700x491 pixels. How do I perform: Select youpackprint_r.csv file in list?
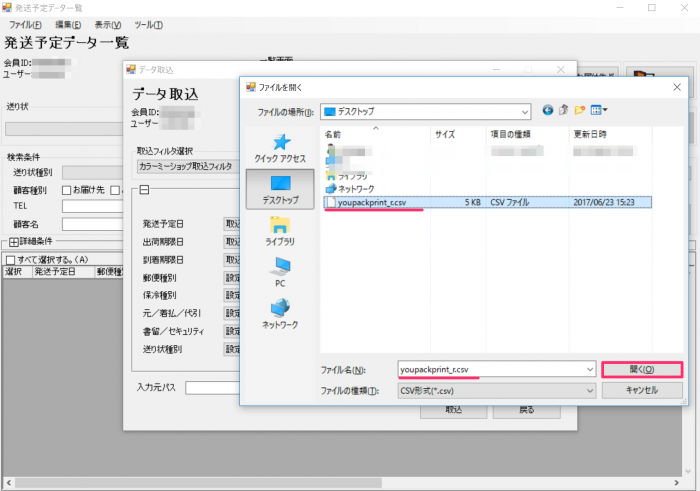point(487,202)
